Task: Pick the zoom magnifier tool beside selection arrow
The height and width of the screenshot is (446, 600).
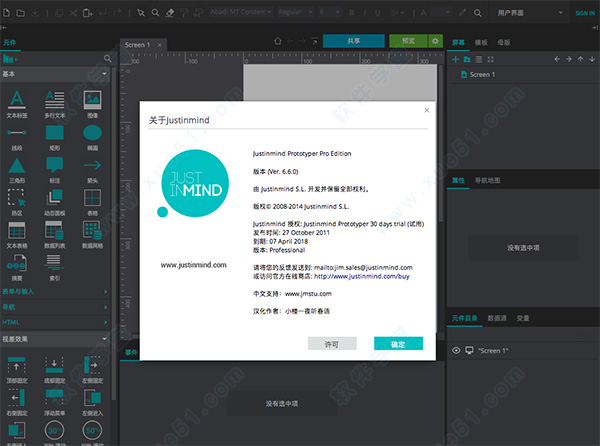Action: click(x=155, y=13)
